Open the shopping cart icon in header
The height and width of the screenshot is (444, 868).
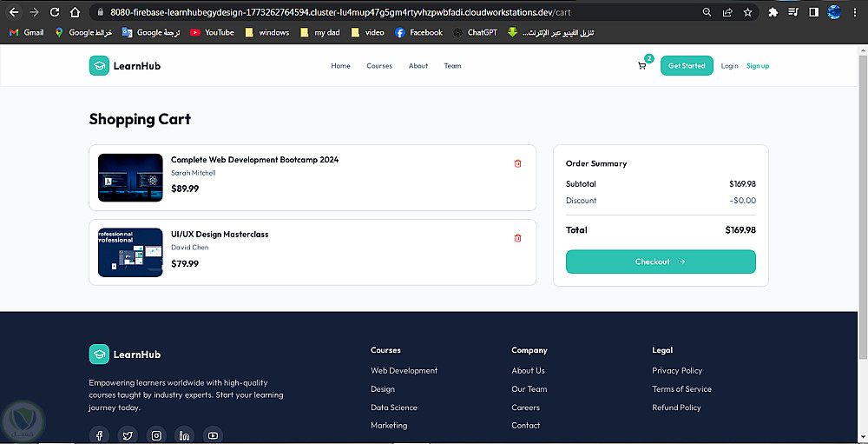click(642, 66)
